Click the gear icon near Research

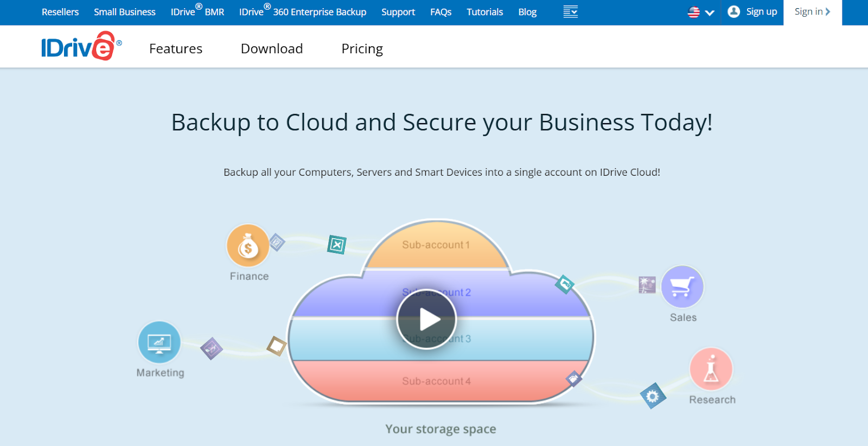[x=653, y=396]
